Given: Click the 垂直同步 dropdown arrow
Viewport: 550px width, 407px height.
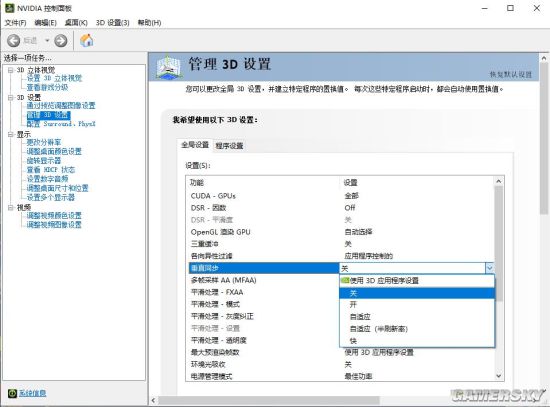Looking at the screenshot, I should point(490,268).
